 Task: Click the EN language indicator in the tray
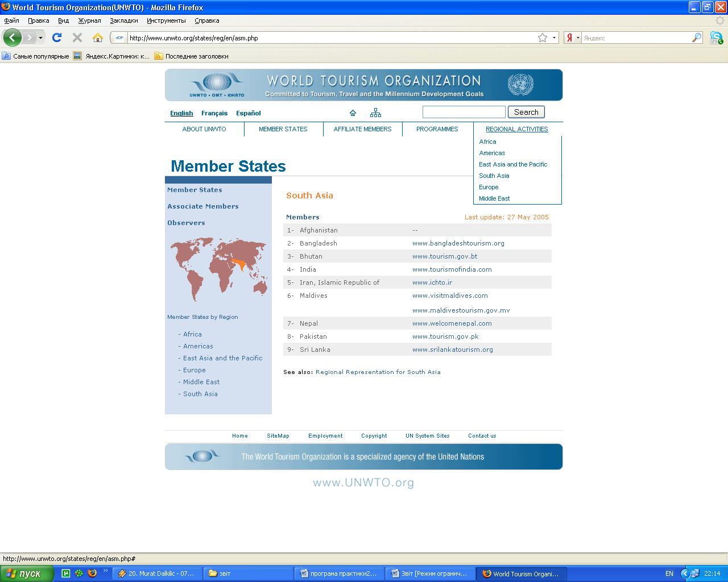tap(669, 573)
